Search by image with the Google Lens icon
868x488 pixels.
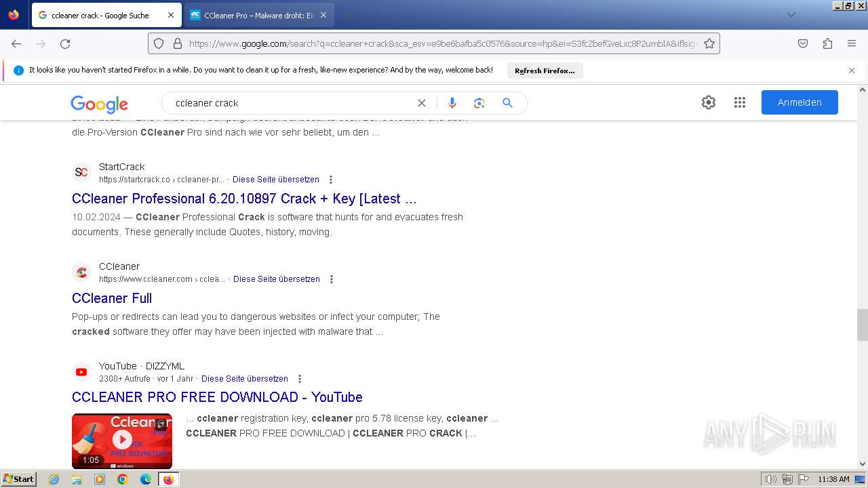click(x=479, y=103)
